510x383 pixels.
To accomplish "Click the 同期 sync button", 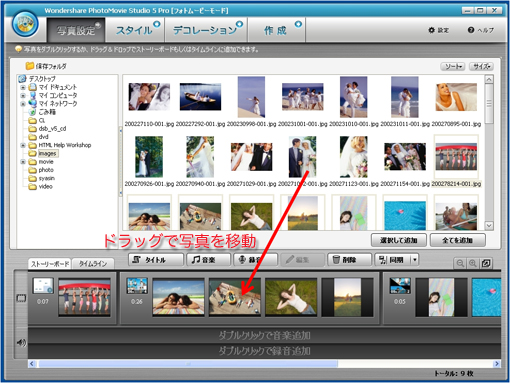I will tap(393, 260).
